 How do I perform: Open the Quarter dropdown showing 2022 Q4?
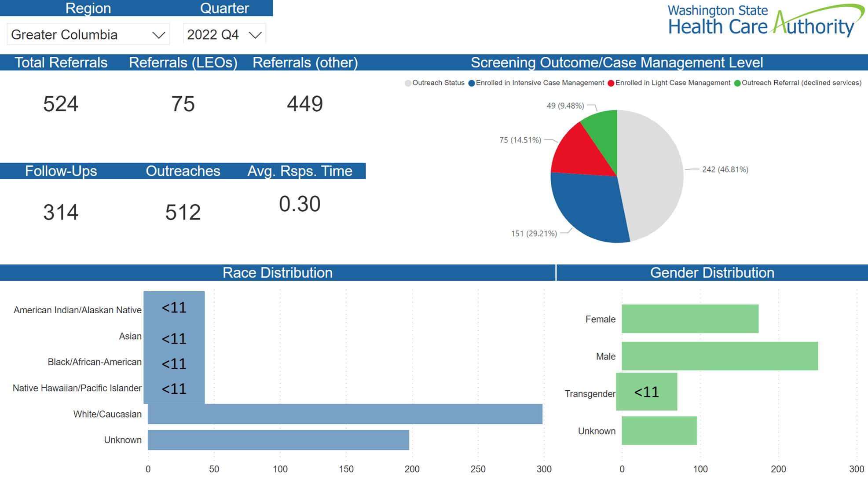pyautogui.click(x=224, y=34)
